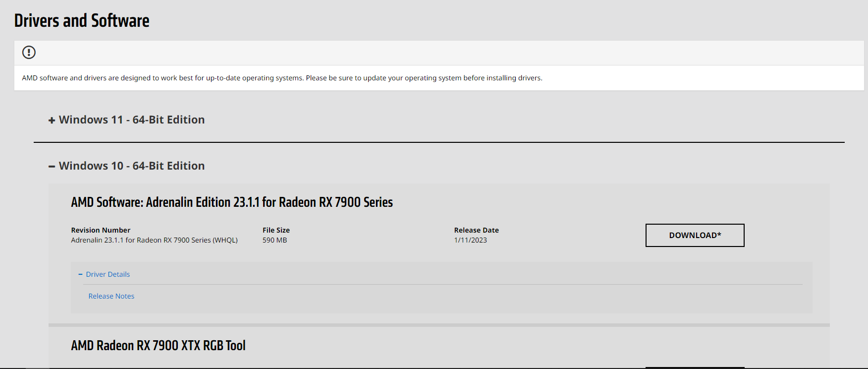The width and height of the screenshot is (868, 369).
Task: Click the plus icon beside Windows 11
Action: pos(52,121)
